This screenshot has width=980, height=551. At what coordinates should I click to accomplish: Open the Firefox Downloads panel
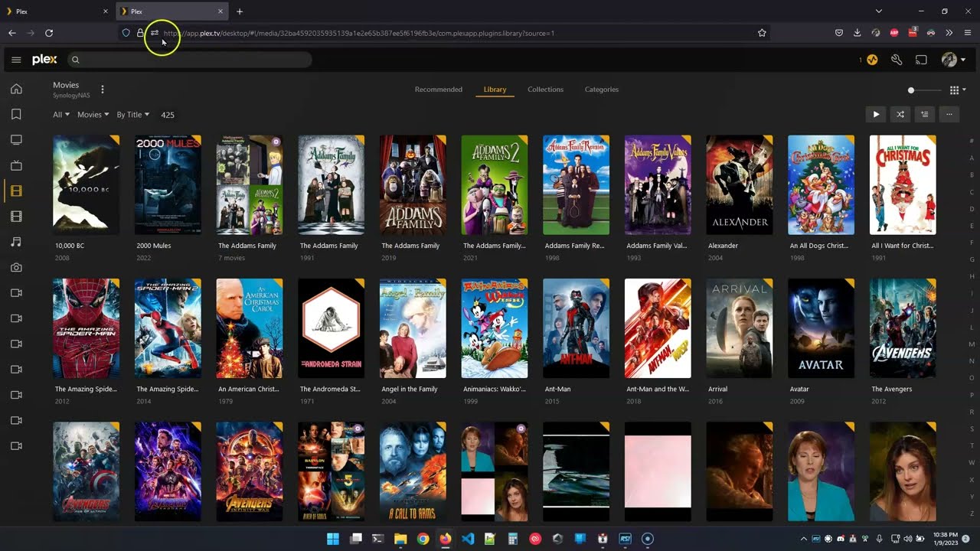coord(857,33)
